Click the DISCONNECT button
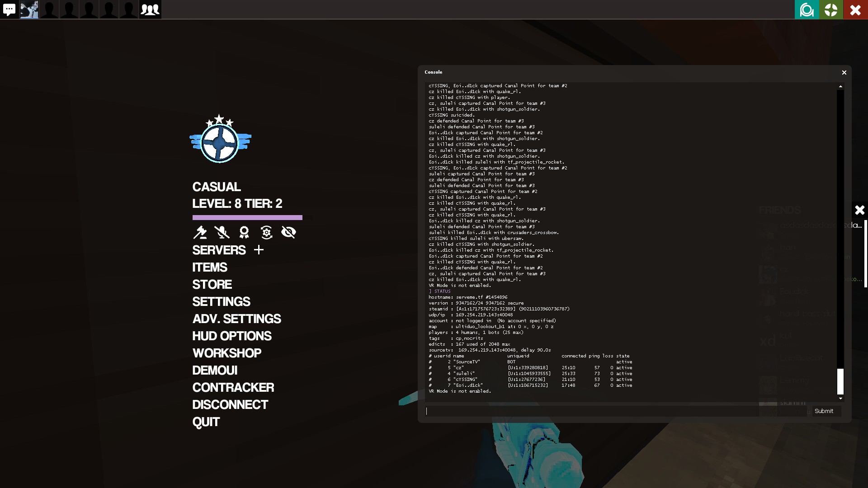 pos(230,405)
